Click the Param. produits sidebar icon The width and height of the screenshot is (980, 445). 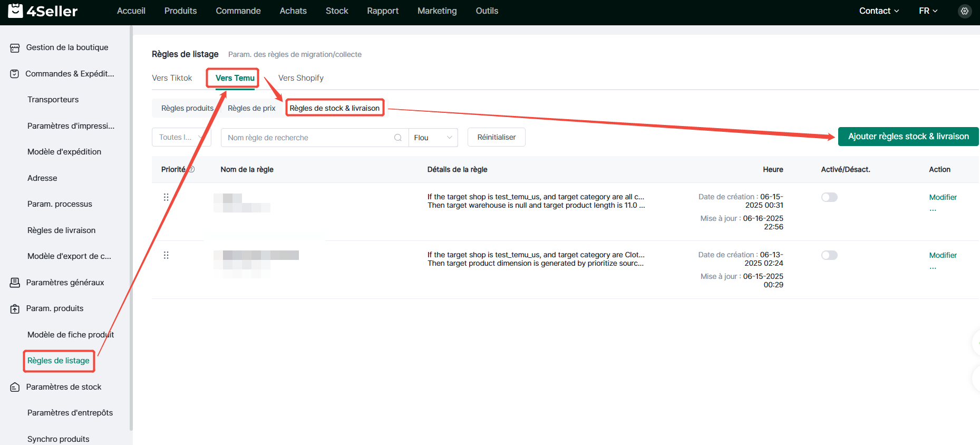tap(15, 309)
